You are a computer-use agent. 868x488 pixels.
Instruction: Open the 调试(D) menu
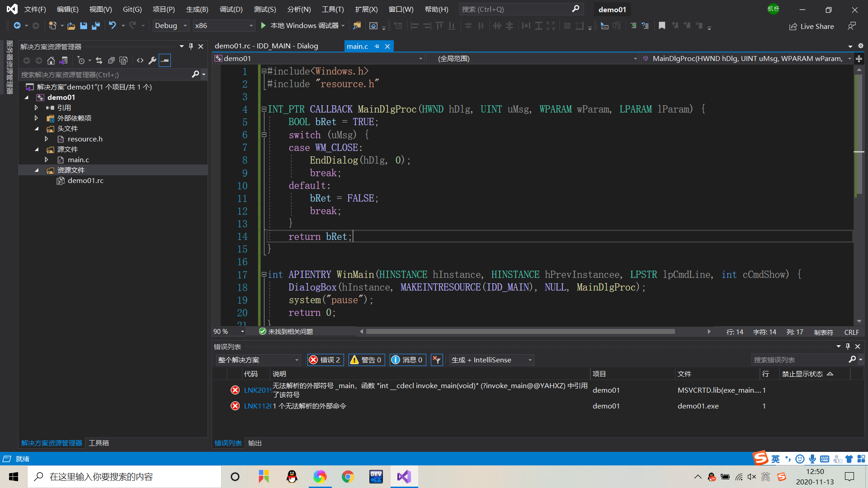point(231,9)
